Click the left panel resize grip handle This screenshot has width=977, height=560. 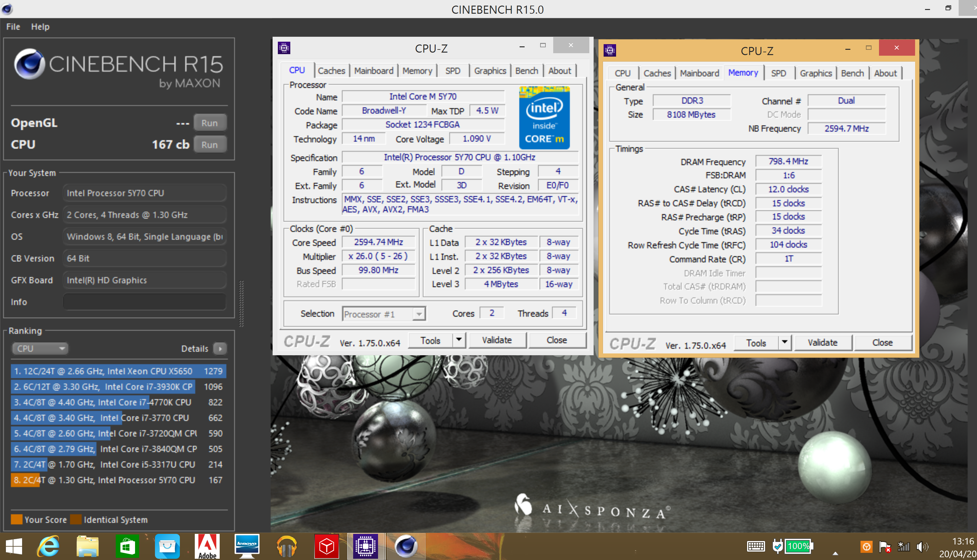tap(241, 304)
